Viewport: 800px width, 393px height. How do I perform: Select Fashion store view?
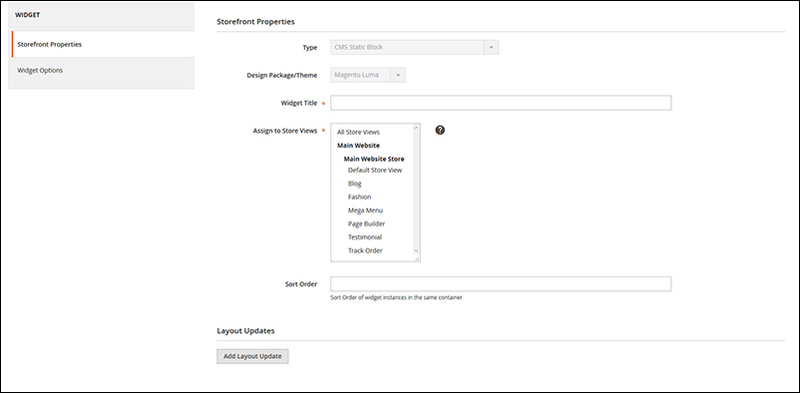359,196
